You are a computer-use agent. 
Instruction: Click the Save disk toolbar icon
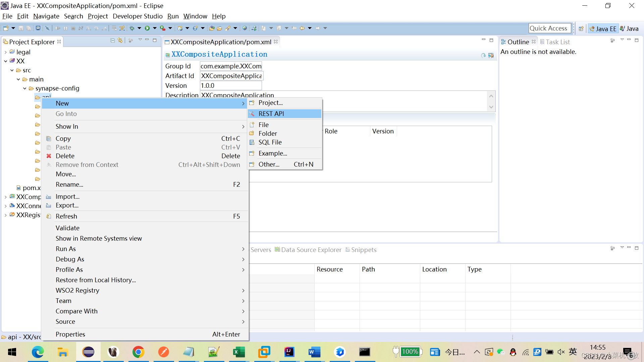[21, 28]
